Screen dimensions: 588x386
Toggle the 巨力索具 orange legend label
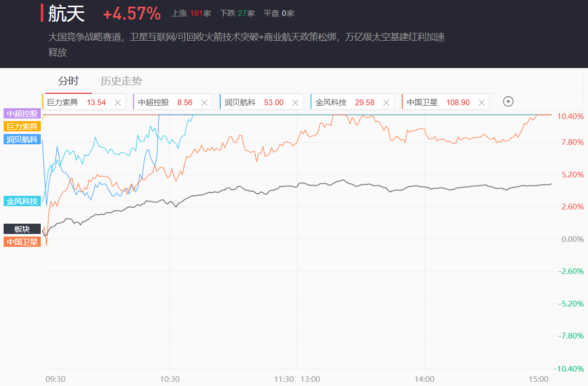point(22,126)
